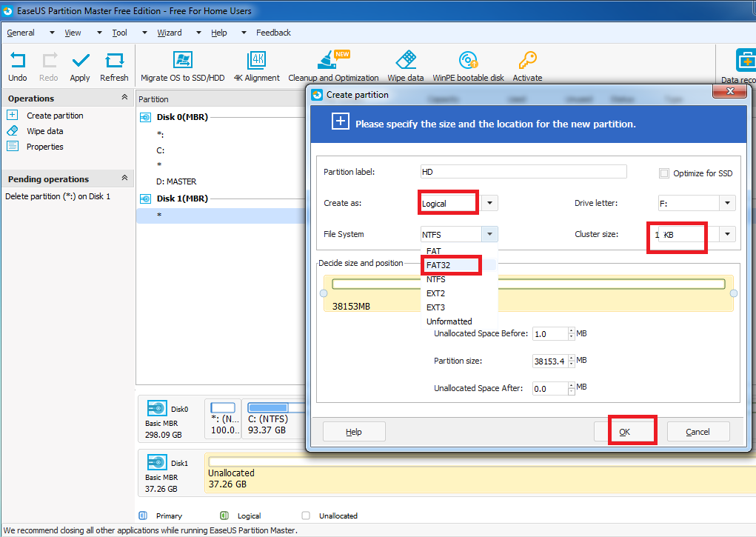Open the General menu dropdown arrow
Screen dimensions: 756x537
52,33
